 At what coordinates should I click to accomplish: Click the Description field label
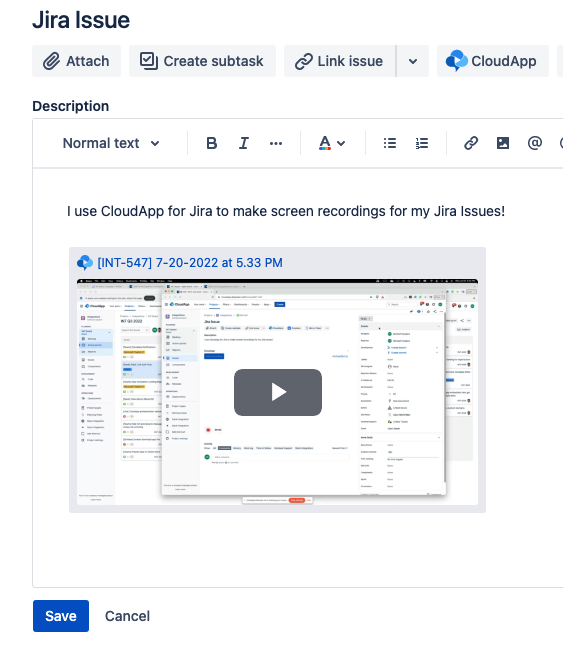71,106
